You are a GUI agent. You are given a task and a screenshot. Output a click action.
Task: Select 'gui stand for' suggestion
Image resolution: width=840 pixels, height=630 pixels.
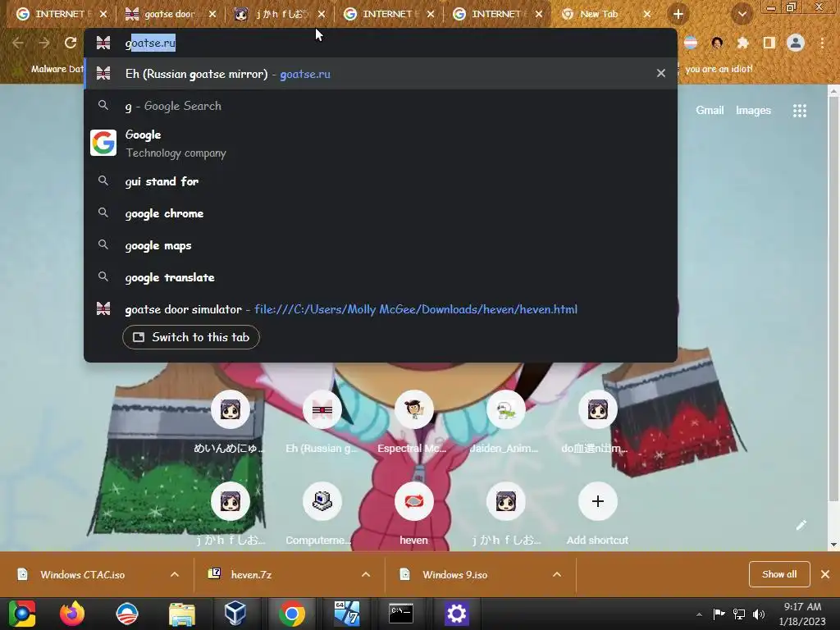pyautogui.click(x=381, y=181)
